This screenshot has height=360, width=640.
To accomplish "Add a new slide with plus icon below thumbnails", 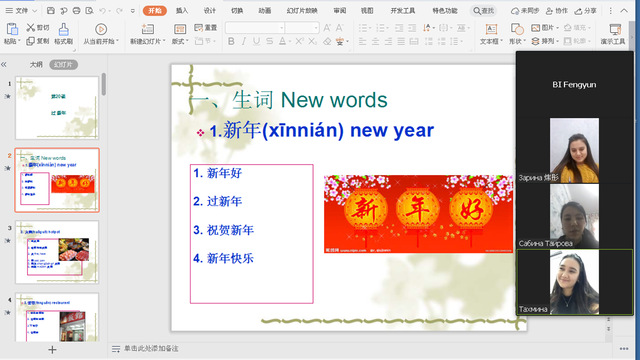I will 52,349.
